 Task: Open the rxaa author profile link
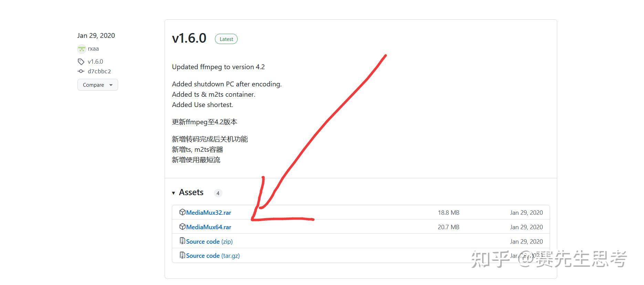pyautogui.click(x=93, y=49)
